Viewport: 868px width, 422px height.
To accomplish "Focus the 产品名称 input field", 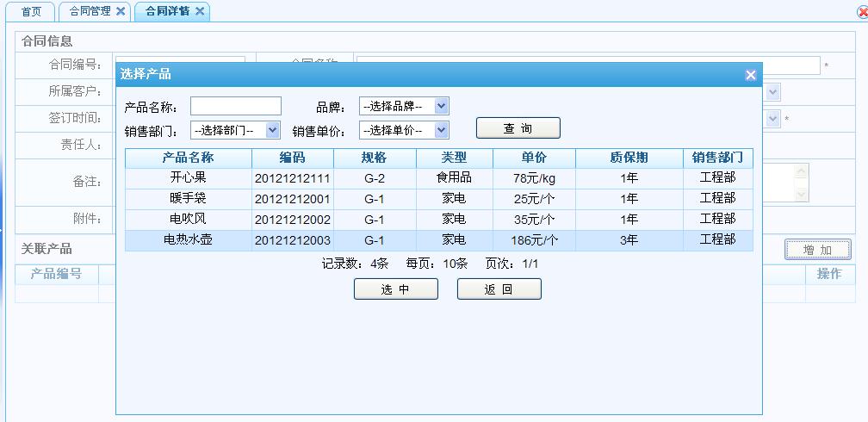I will (x=235, y=106).
